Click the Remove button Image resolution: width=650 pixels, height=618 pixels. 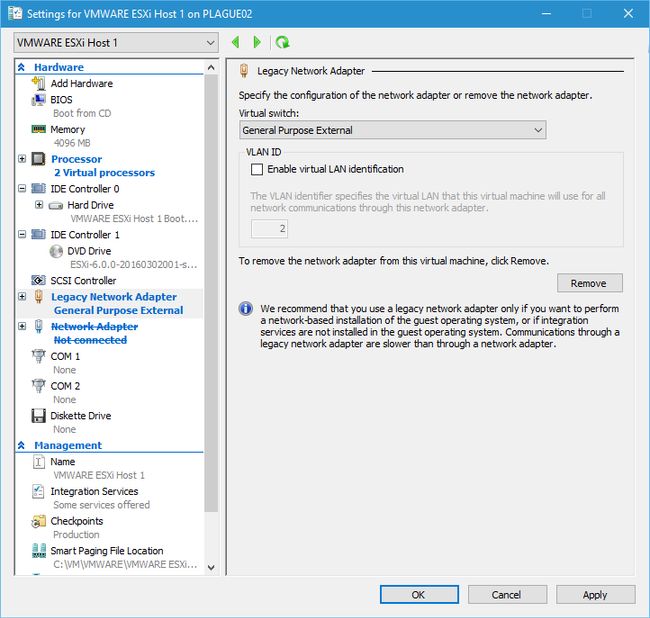pos(589,283)
